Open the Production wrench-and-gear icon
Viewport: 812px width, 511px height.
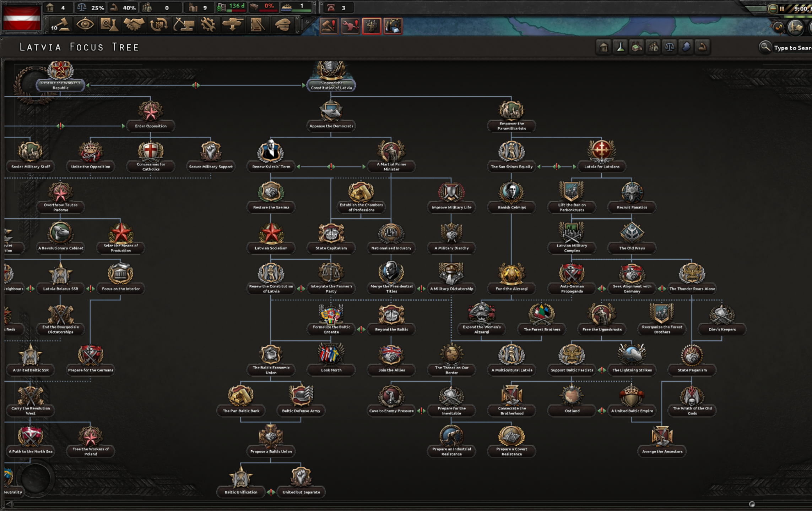pyautogui.click(x=208, y=25)
